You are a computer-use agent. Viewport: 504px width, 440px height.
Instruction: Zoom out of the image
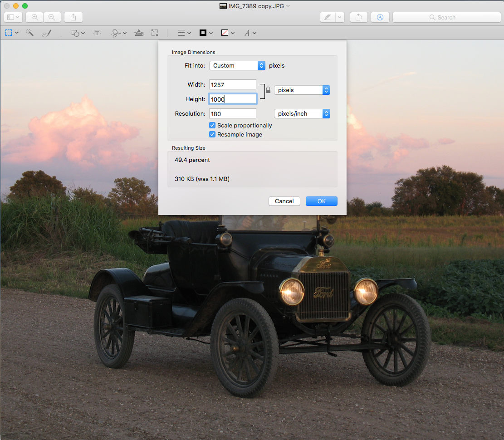pyautogui.click(x=34, y=17)
